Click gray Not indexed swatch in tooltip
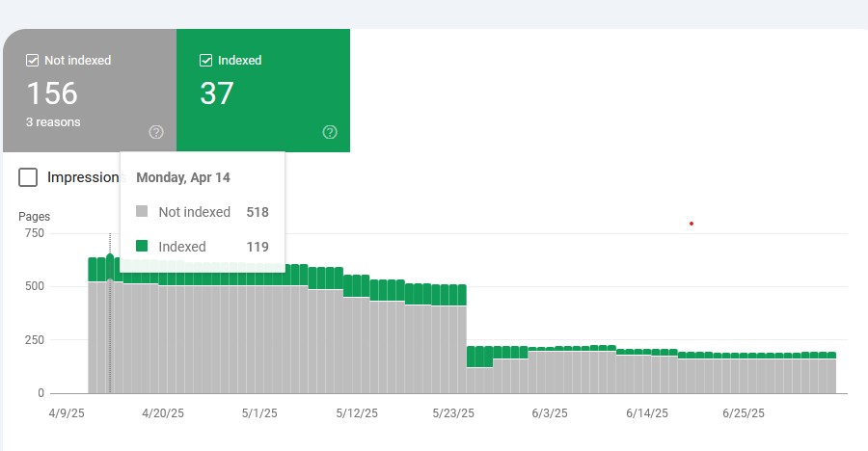868x451 pixels. click(x=142, y=212)
